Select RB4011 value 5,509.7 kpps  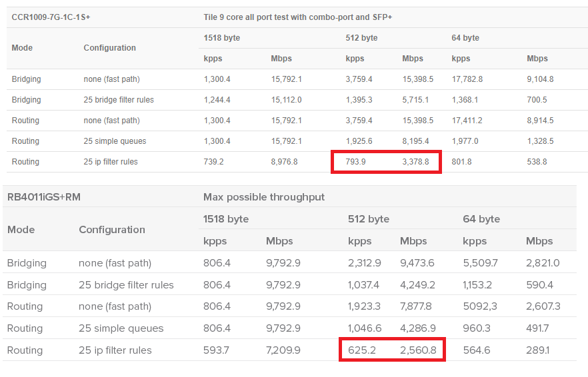pos(480,262)
